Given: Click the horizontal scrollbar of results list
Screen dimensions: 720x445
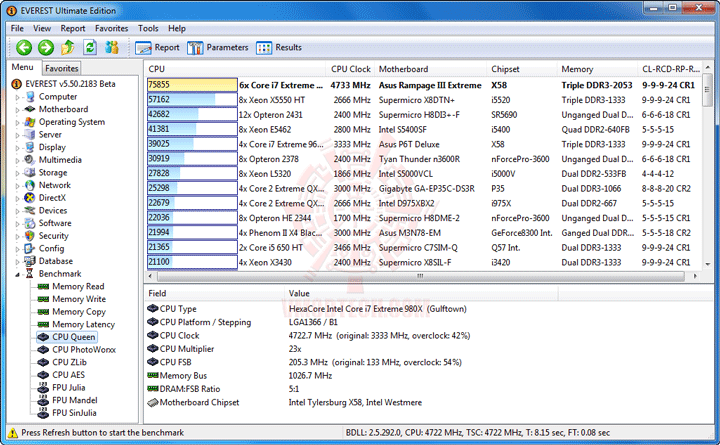Looking at the screenshot, I should [x=421, y=276].
